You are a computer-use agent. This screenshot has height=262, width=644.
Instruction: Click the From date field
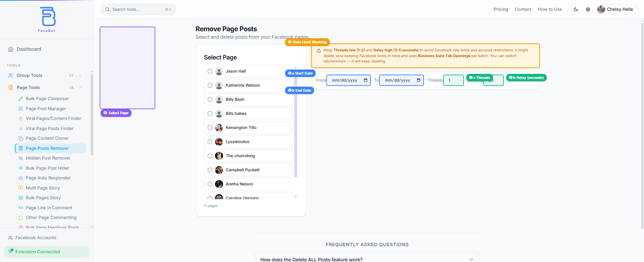click(x=348, y=80)
